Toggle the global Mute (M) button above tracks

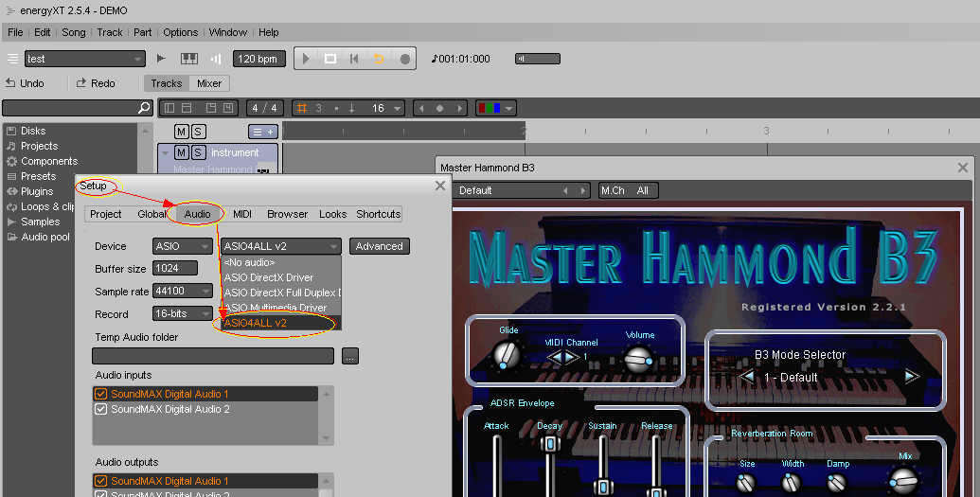(x=181, y=132)
